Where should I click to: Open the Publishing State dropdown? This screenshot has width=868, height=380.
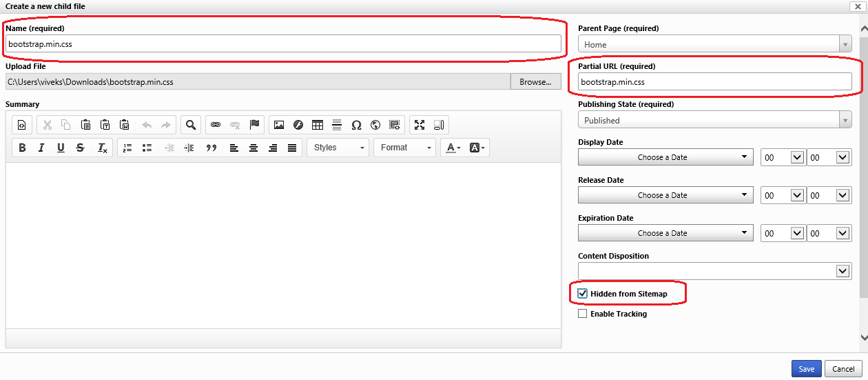(714, 121)
